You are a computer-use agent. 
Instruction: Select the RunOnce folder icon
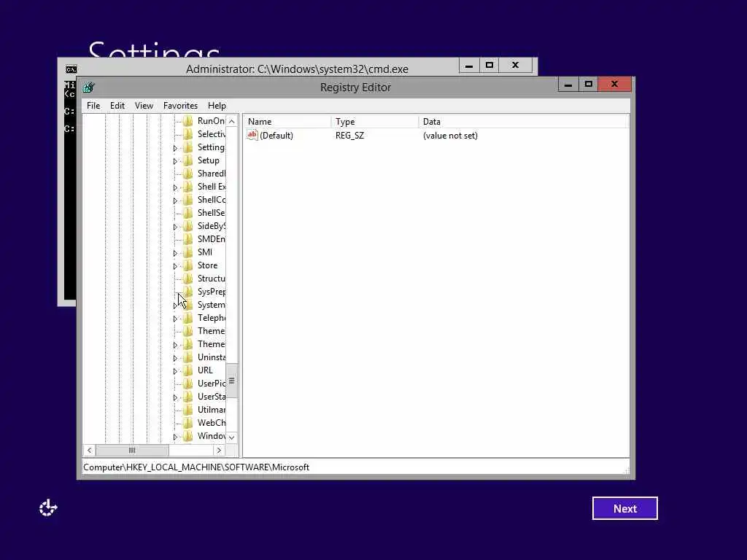coord(188,121)
